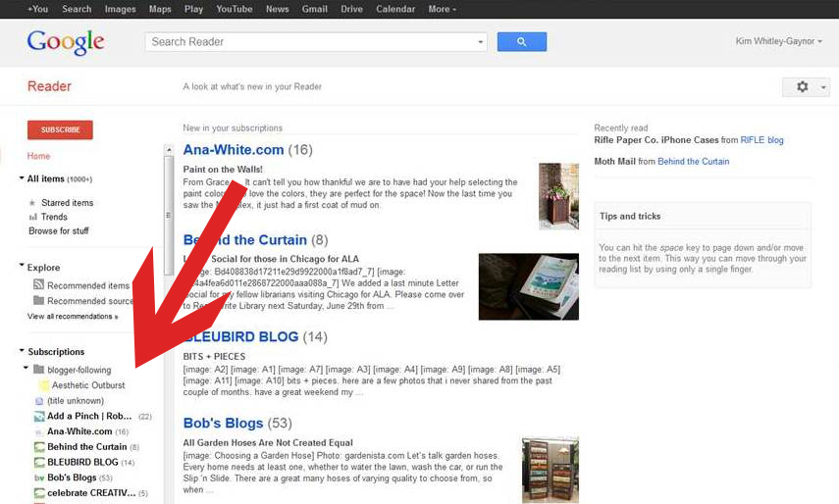
Task: Click the Recommended sources folder icon
Action: point(38,300)
